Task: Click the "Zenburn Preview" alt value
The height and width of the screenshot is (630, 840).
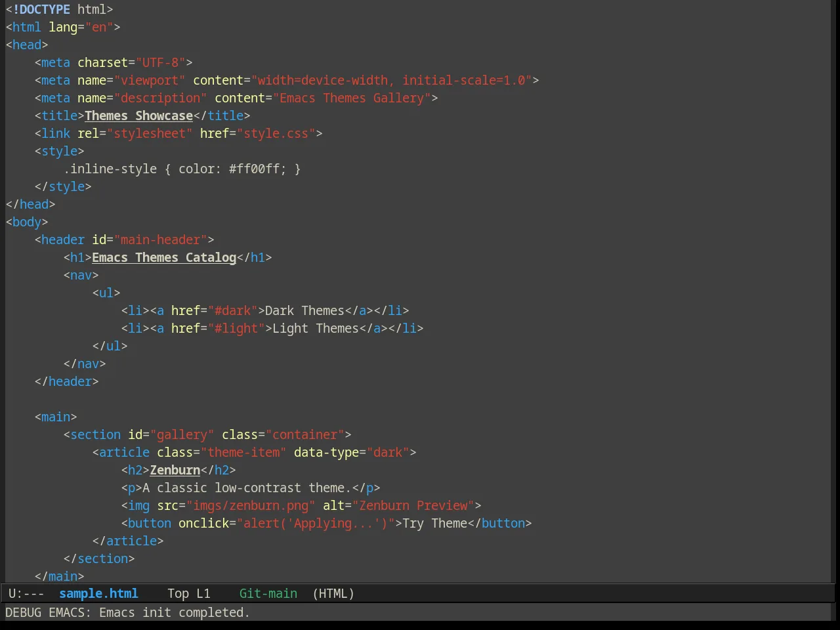Action: click(x=413, y=505)
